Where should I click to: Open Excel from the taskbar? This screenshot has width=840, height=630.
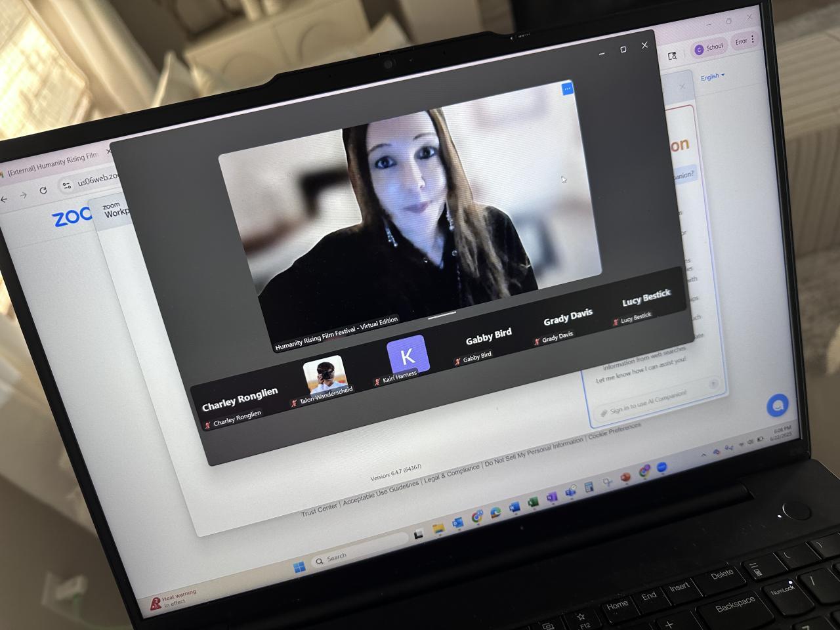533,502
